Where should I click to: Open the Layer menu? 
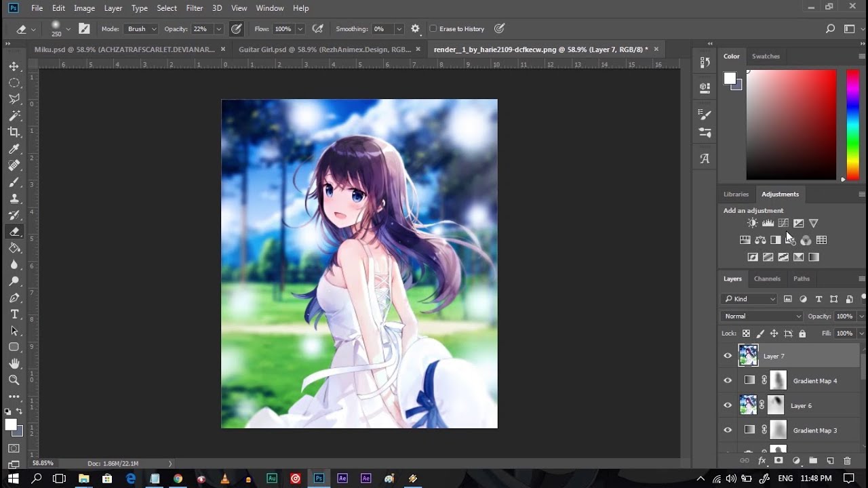[x=113, y=8]
